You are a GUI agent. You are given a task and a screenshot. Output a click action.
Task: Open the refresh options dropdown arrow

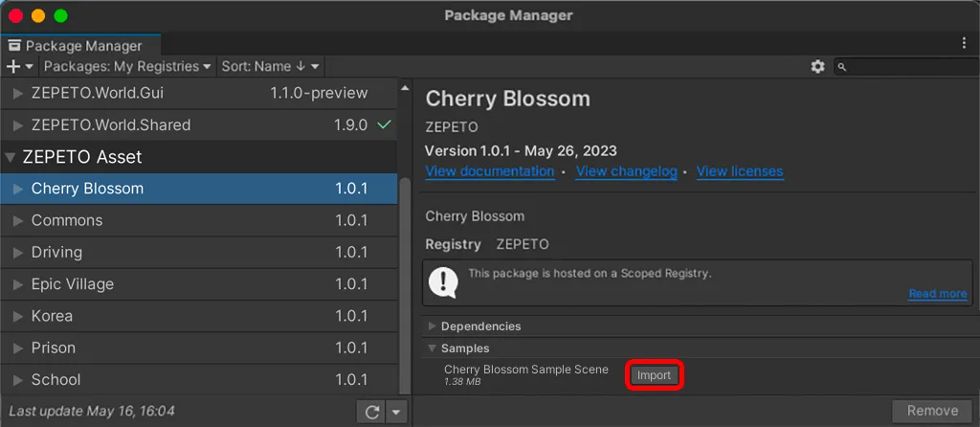(x=397, y=412)
